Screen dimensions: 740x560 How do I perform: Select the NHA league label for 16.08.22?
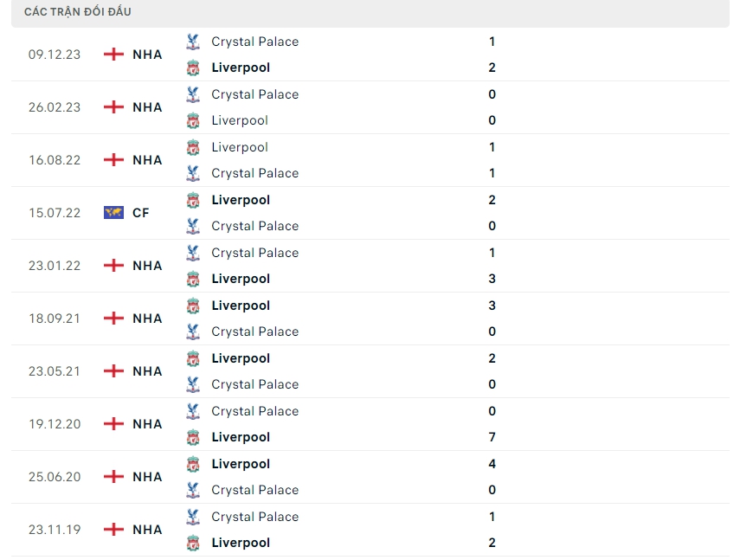[x=147, y=160]
